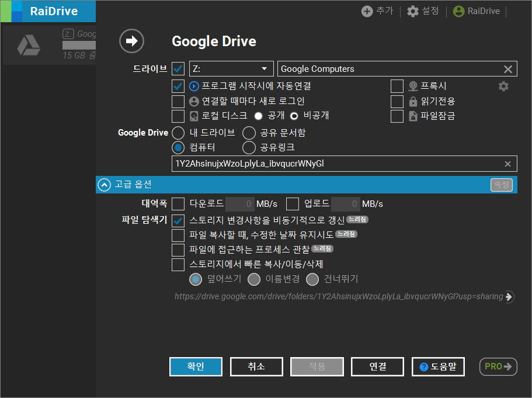Enable 프록시 checkbox
Screen dimensions: 532x398
point(397,86)
